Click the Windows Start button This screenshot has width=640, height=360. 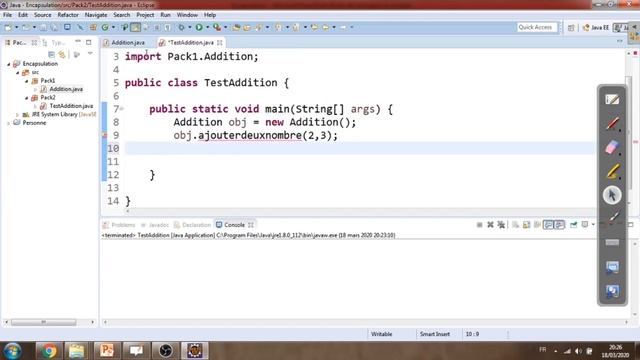coord(12,351)
